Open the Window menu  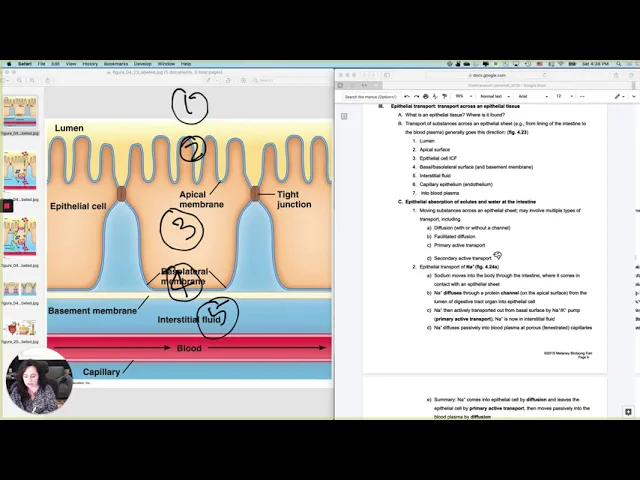(166, 64)
